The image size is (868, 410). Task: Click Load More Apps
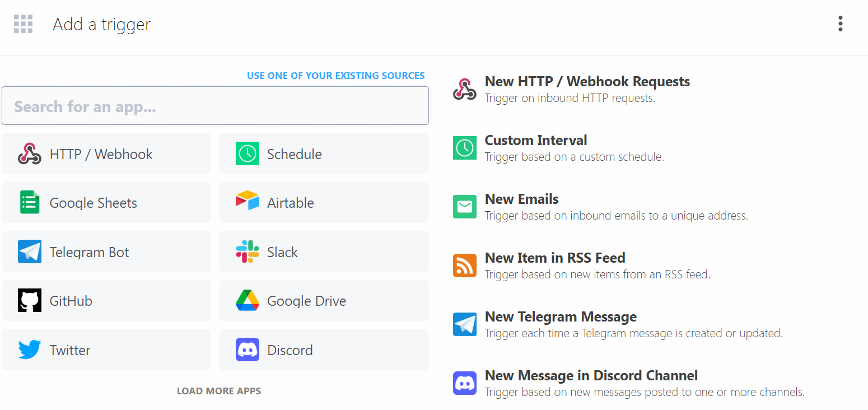pyautogui.click(x=219, y=391)
